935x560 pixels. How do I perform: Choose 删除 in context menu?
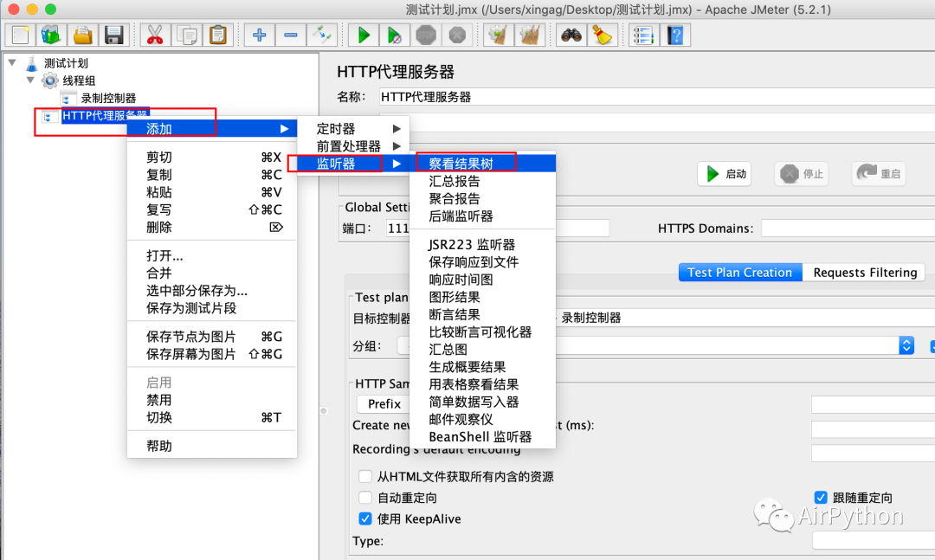(x=212, y=228)
